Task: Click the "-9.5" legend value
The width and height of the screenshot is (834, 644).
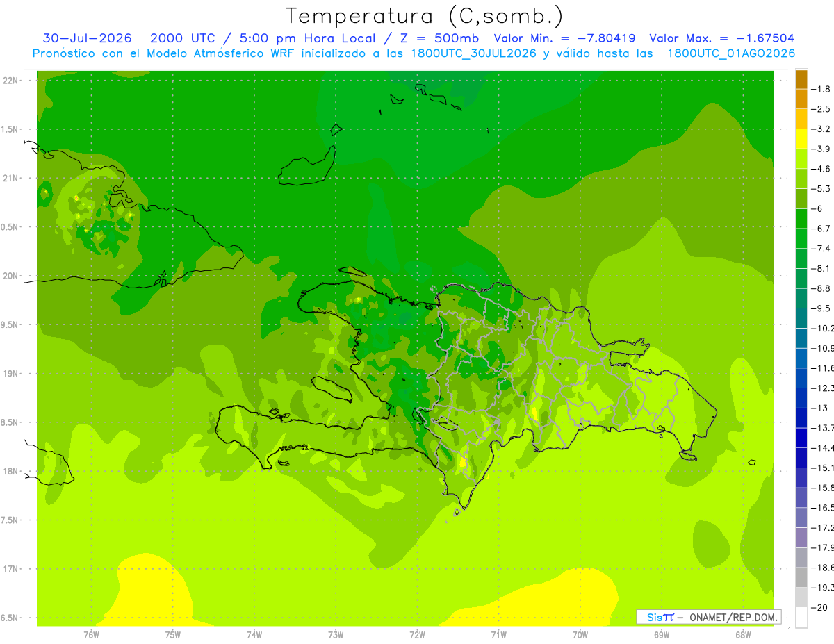Action: pos(821,308)
